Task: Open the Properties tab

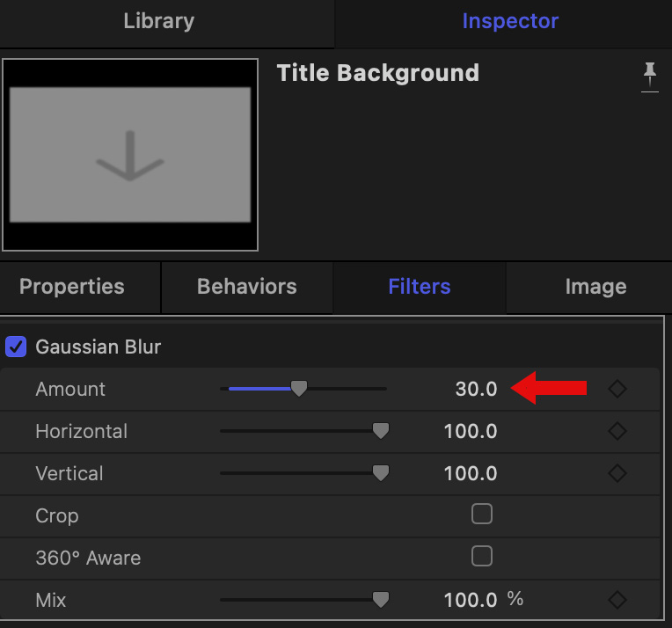Action: [72, 287]
